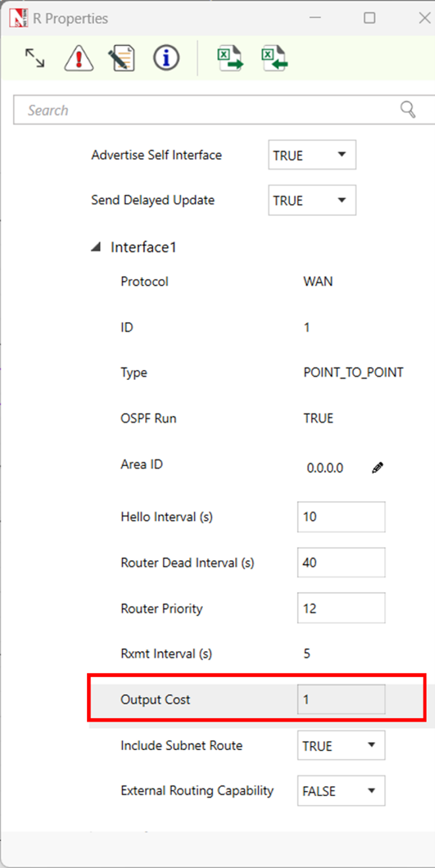Click the red warning triangle icon
This screenshot has width=435, height=868.
coord(78,58)
